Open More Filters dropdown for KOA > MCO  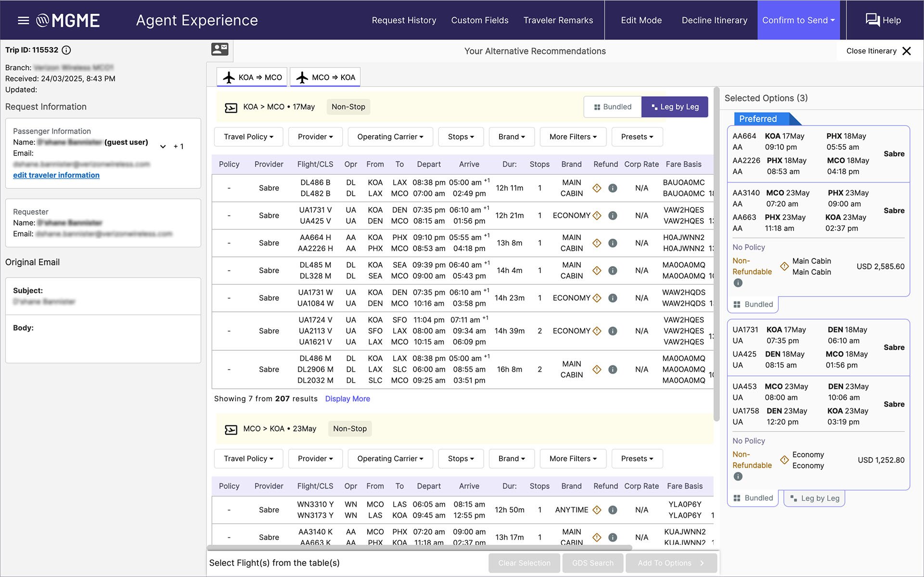click(x=573, y=137)
